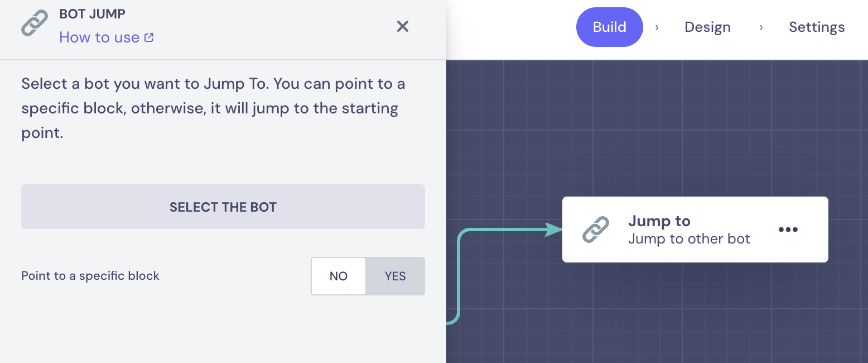Click the chain link icon beside BOT JUMP

35,24
